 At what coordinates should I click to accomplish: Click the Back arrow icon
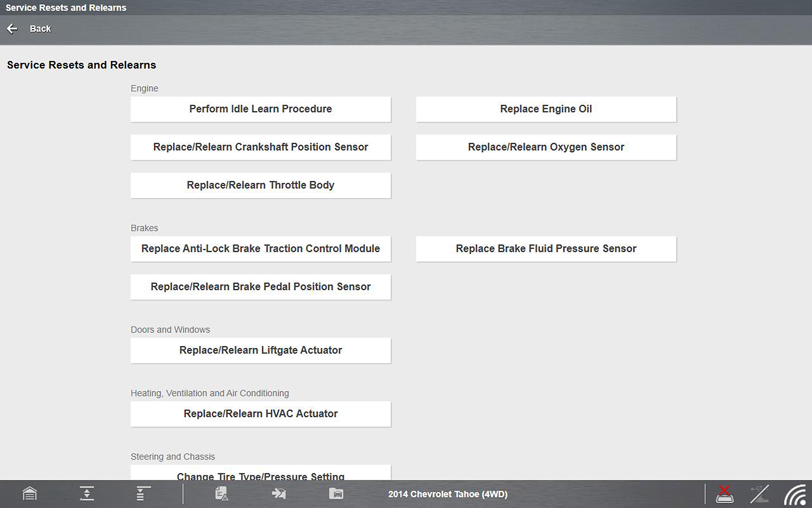[12, 29]
